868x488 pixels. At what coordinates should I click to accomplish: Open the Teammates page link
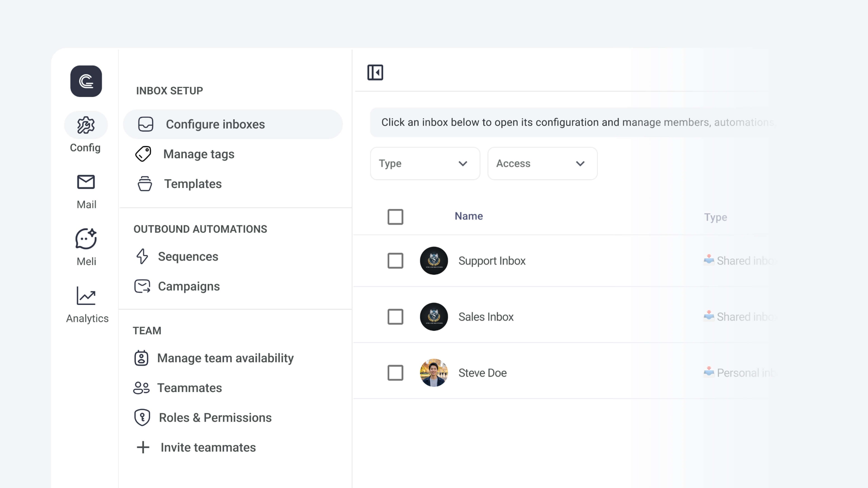pyautogui.click(x=189, y=388)
